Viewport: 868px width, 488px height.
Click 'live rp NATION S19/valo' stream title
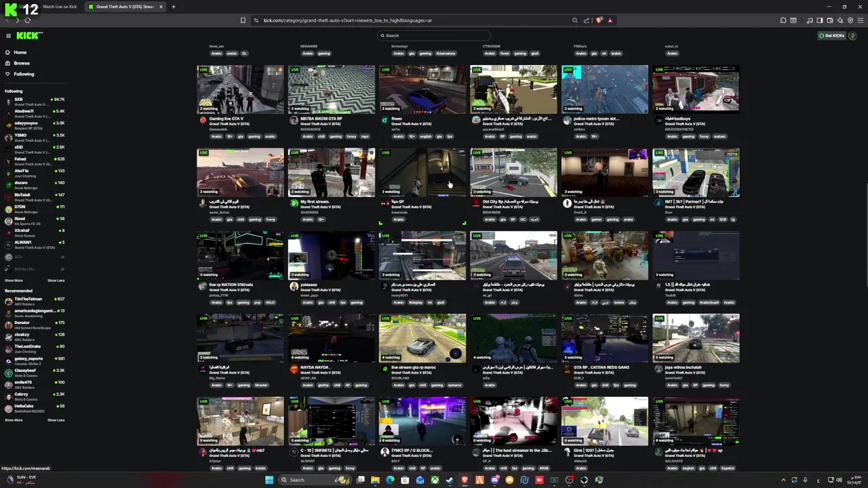(231, 285)
